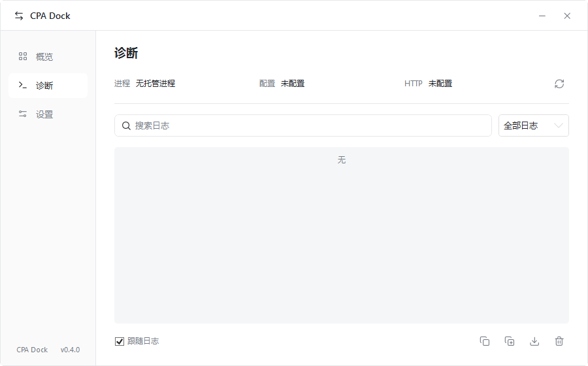Click the CPA Dock swap-arrows logo
The width and height of the screenshot is (588, 366).
[19, 16]
